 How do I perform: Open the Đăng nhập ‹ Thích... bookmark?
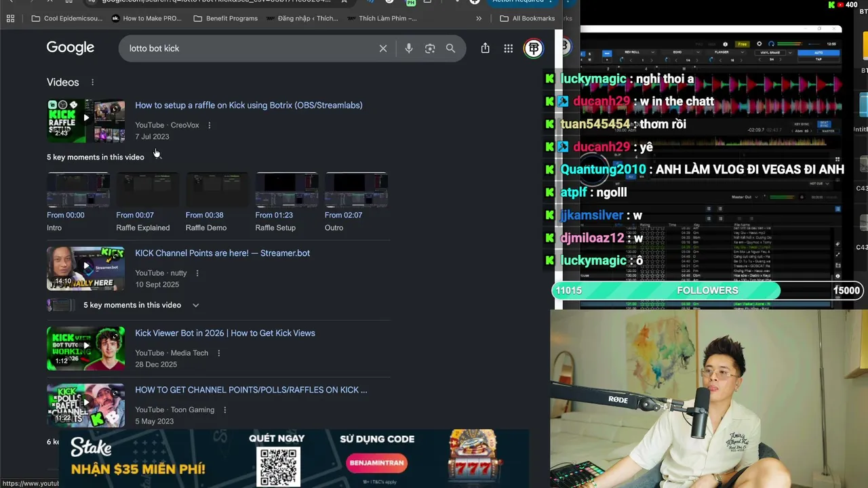coord(302,18)
